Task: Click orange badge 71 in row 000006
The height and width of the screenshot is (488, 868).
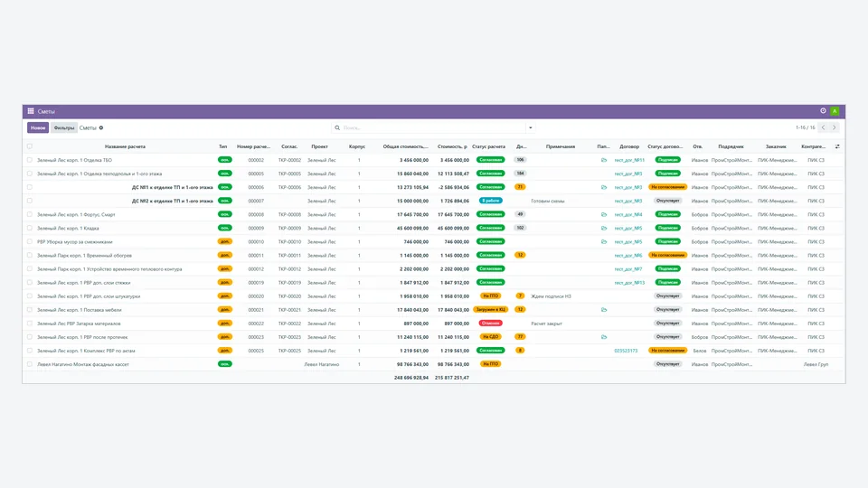Action: 520,187
